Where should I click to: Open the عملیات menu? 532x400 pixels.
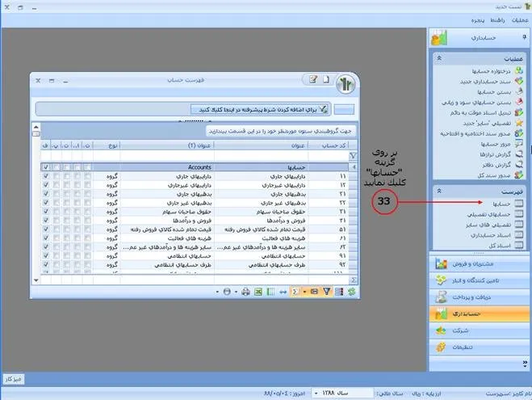pyautogui.click(x=520, y=20)
